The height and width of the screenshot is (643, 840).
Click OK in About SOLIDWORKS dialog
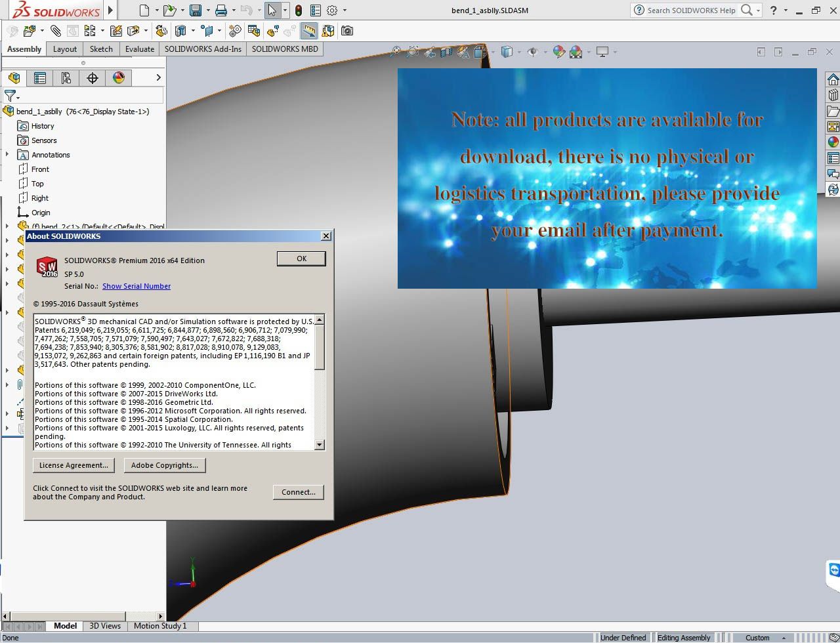301,259
